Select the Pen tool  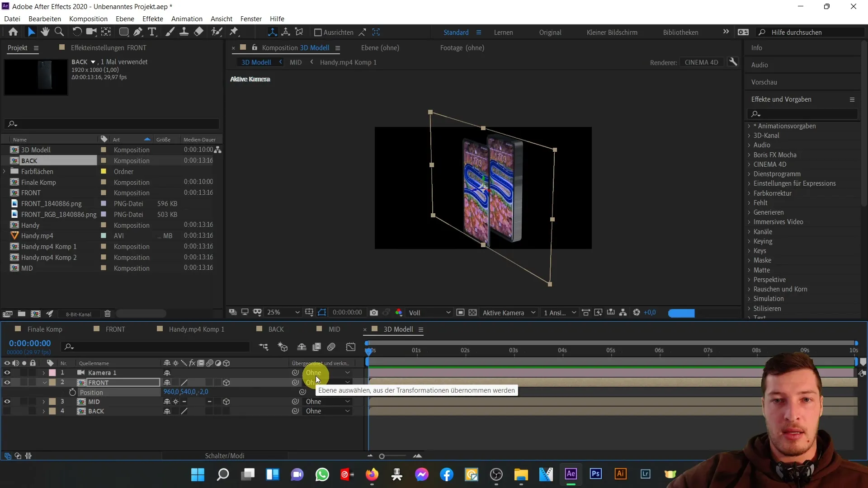pos(138,32)
